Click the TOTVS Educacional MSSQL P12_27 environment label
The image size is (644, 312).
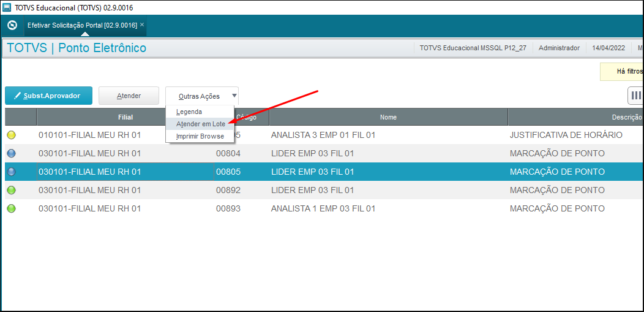[x=473, y=48]
